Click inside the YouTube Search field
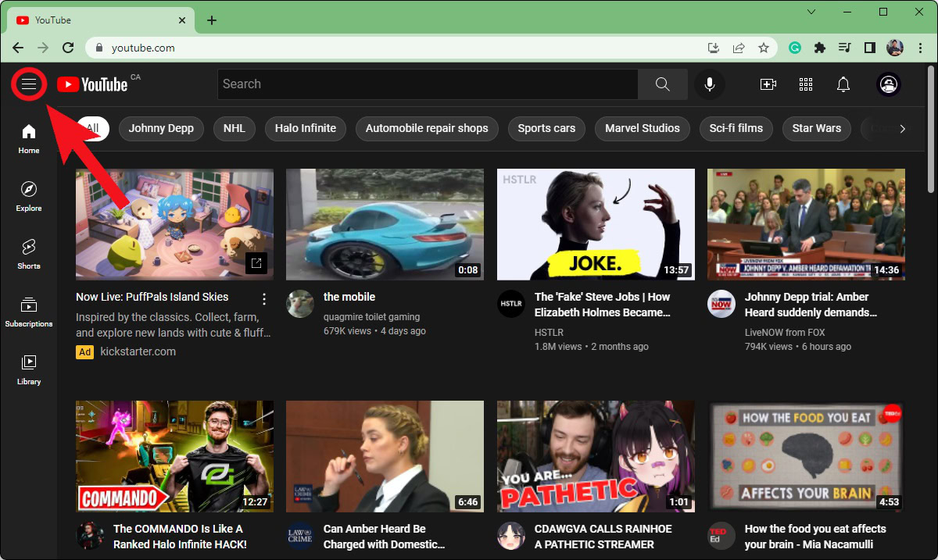Viewport: 938px width, 560px height. pos(426,84)
